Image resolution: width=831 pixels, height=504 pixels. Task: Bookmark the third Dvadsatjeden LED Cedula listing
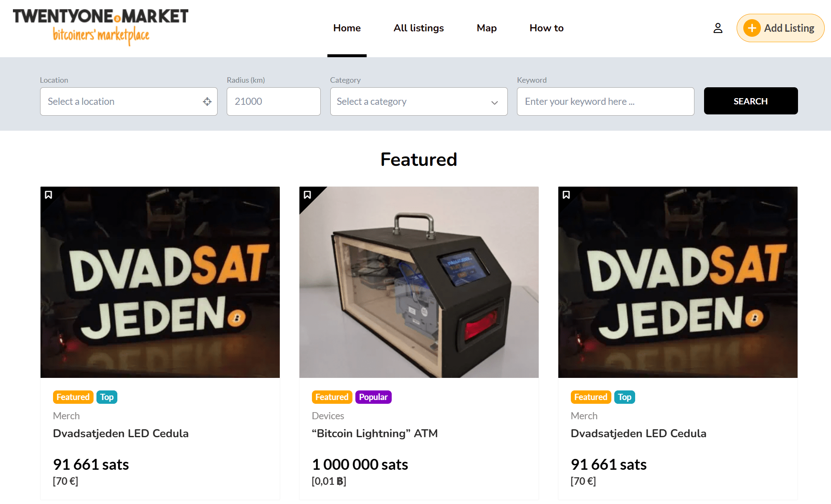pyautogui.click(x=566, y=195)
